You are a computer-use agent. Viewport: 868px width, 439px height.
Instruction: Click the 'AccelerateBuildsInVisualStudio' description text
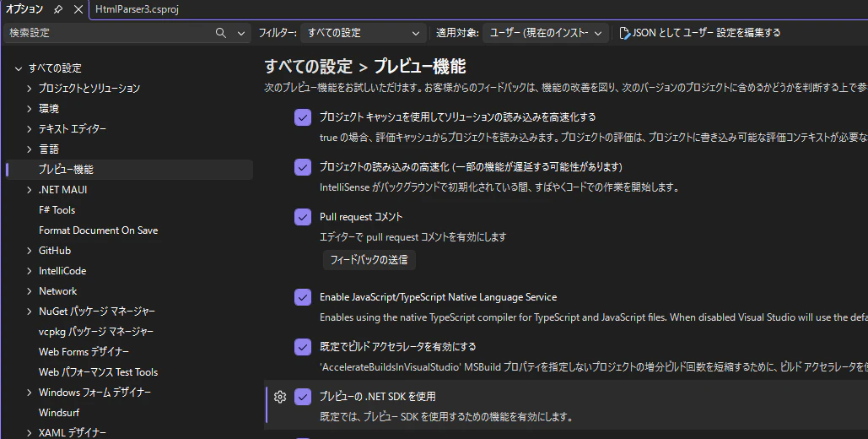(594, 367)
